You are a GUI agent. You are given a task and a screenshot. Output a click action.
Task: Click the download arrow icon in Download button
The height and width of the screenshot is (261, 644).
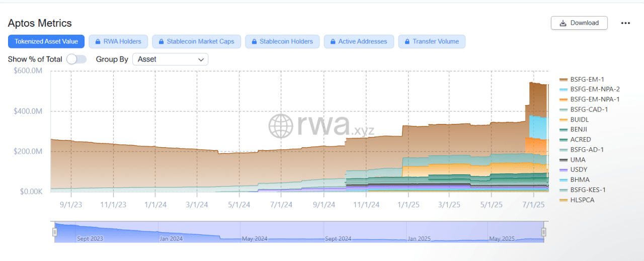click(x=563, y=23)
